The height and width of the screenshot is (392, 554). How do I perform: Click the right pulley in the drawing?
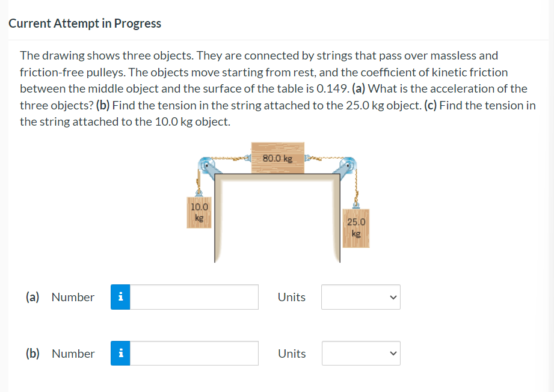(349, 165)
